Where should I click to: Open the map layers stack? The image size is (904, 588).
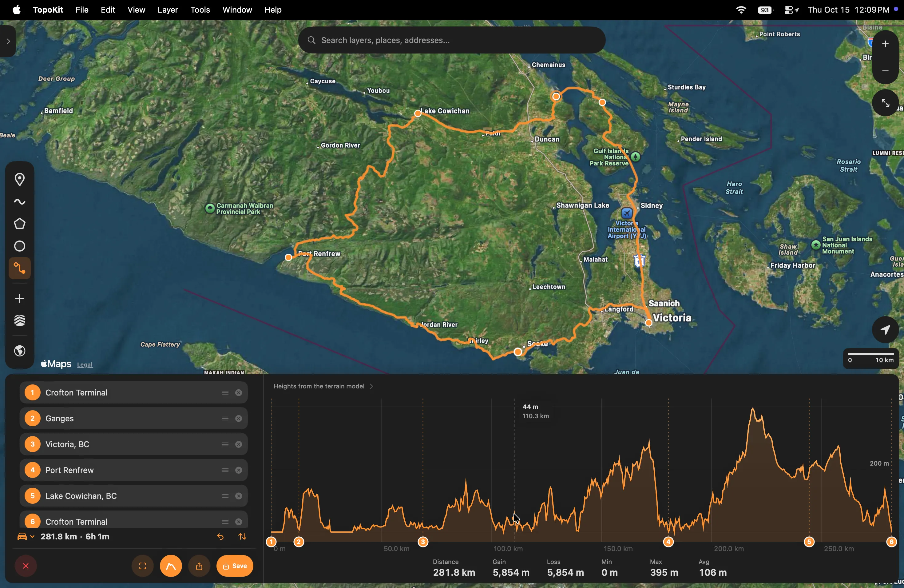[19, 321]
